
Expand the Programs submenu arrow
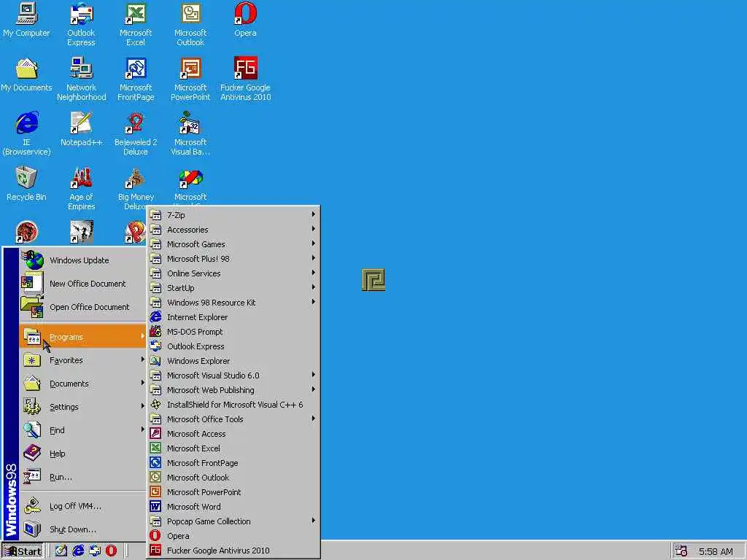click(x=142, y=336)
